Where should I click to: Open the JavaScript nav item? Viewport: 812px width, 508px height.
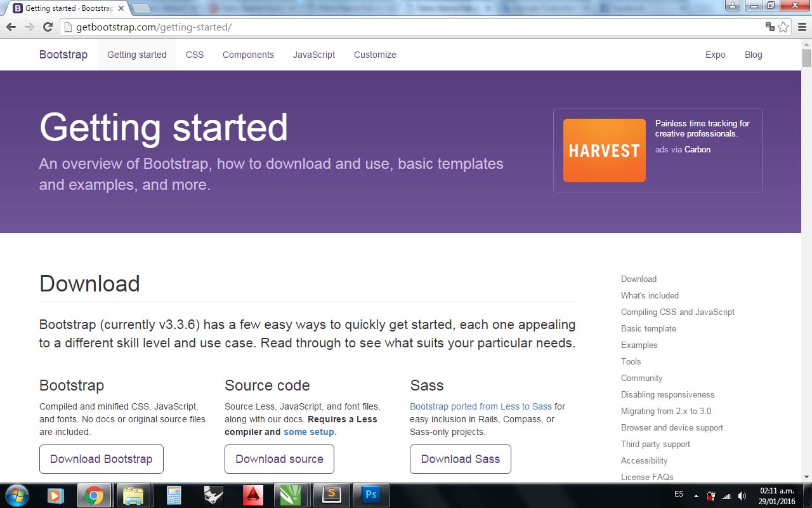click(x=314, y=55)
